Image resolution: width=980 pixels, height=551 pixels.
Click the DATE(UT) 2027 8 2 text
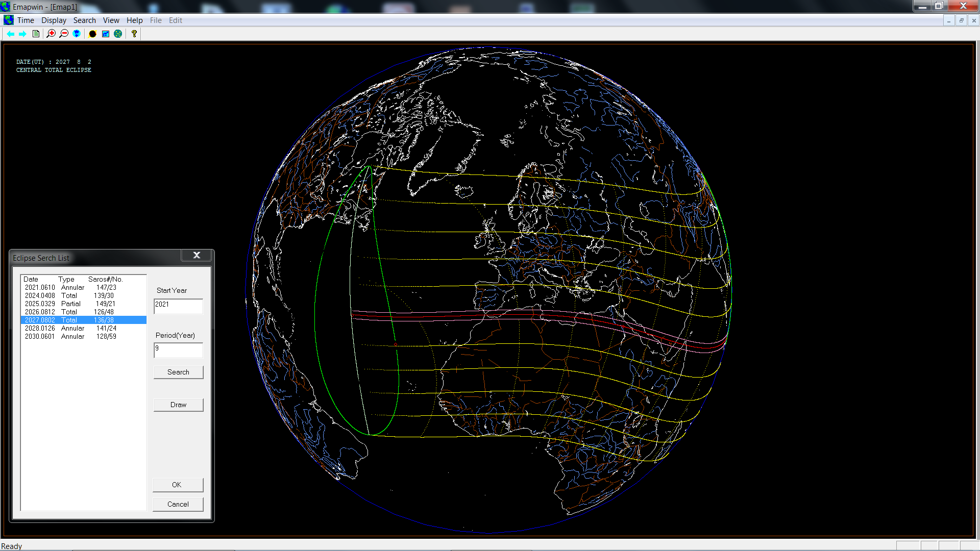(x=54, y=62)
